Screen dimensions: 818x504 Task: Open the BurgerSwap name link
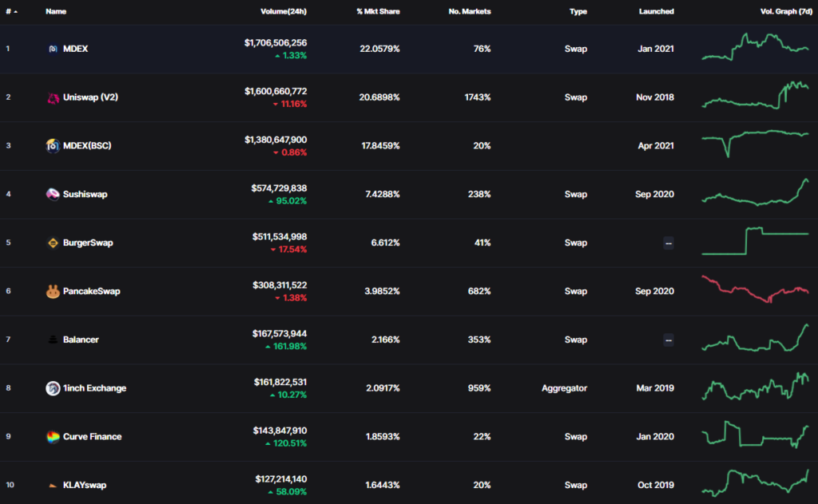[x=88, y=243]
